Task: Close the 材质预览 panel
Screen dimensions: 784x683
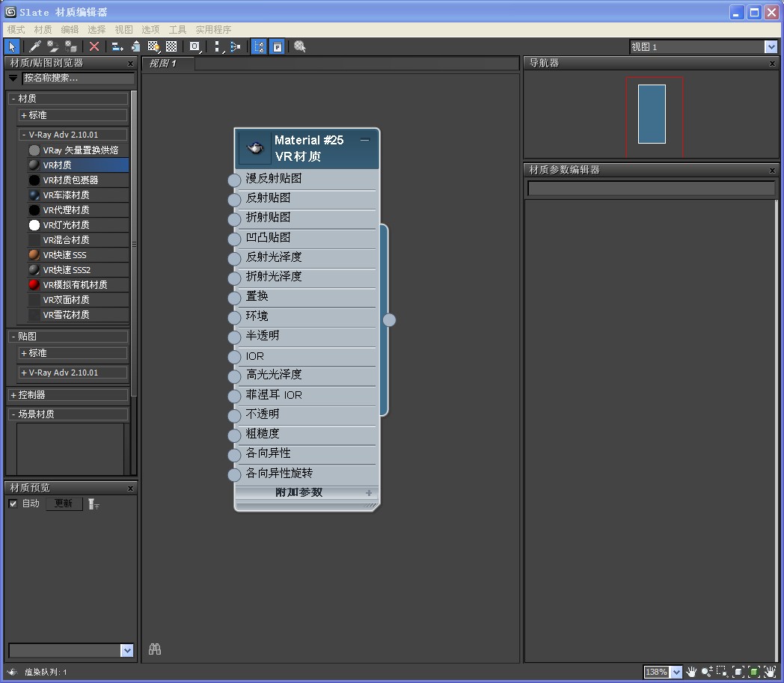Action: pos(130,488)
